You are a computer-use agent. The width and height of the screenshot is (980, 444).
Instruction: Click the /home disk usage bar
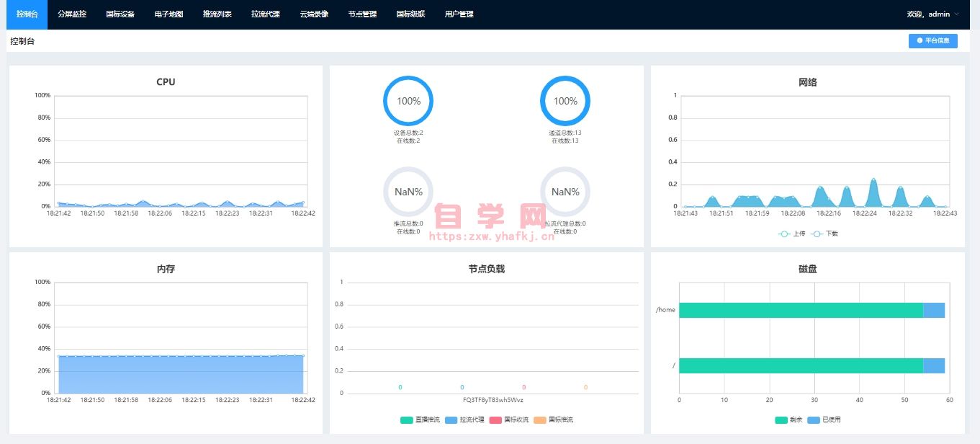[x=801, y=310]
